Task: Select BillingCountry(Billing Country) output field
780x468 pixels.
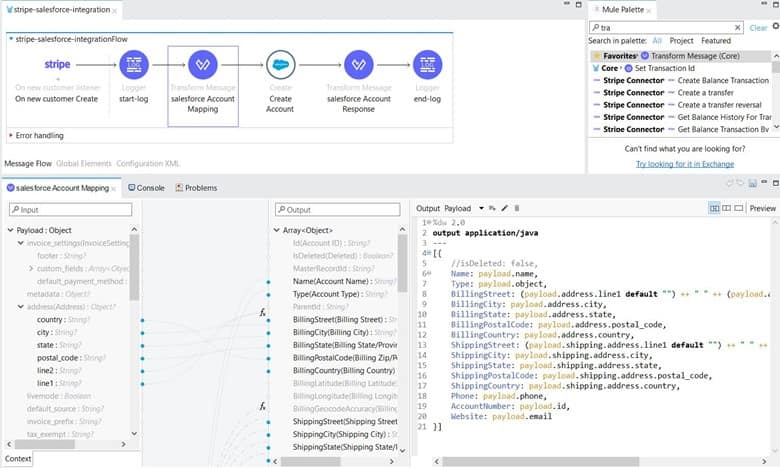Action: pos(344,371)
